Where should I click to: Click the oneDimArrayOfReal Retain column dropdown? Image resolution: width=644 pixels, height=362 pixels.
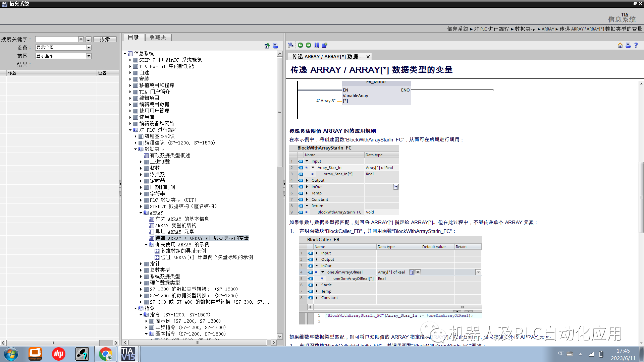tap(478, 272)
